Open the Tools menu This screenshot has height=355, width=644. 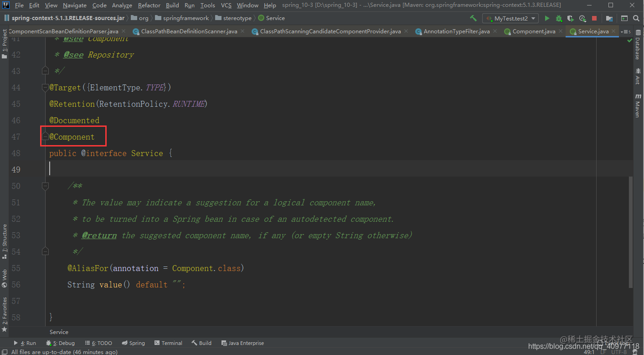(208, 5)
